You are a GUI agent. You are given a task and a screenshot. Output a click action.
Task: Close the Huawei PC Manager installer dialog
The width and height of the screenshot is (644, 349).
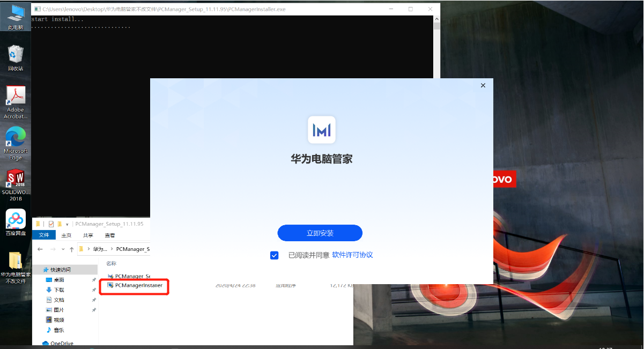(x=483, y=85)
